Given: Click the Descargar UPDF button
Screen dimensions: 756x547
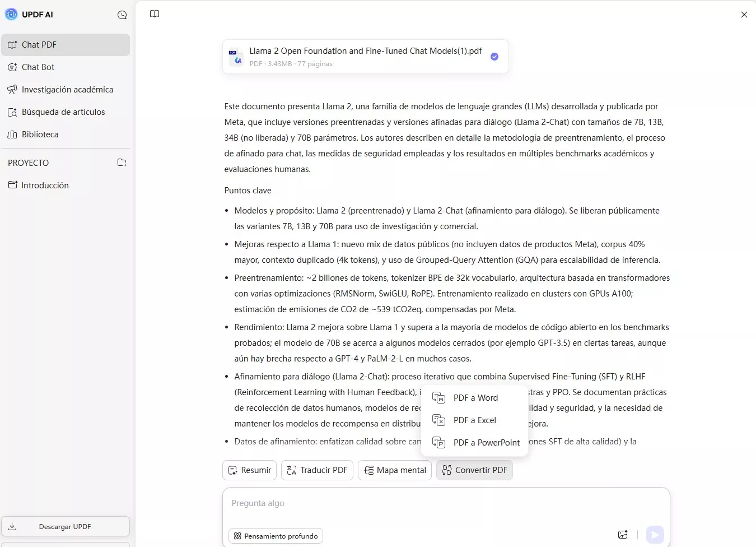Looking at the screenshot, I should 66,526.
